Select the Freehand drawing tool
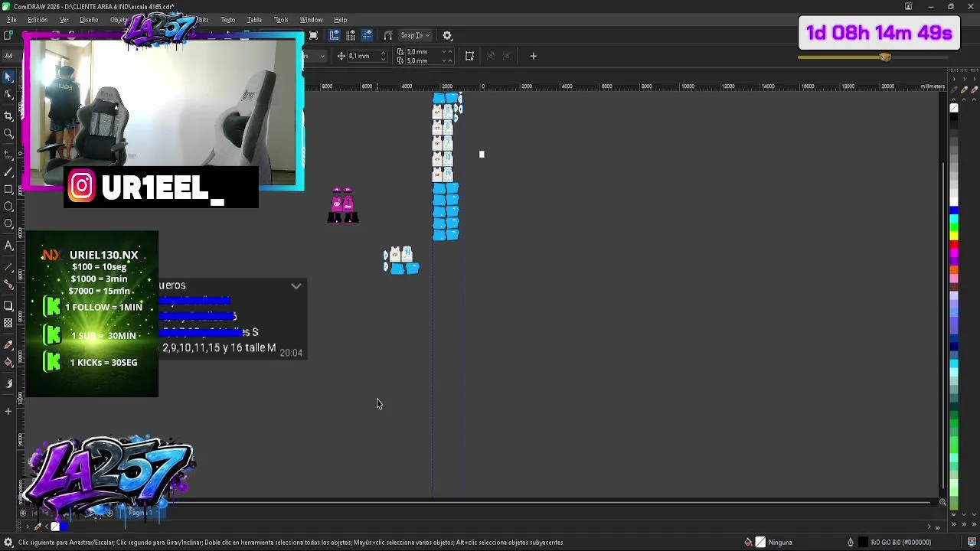This screenshot has width=980, height=551. pyautogui.click(x=8, y=154)
